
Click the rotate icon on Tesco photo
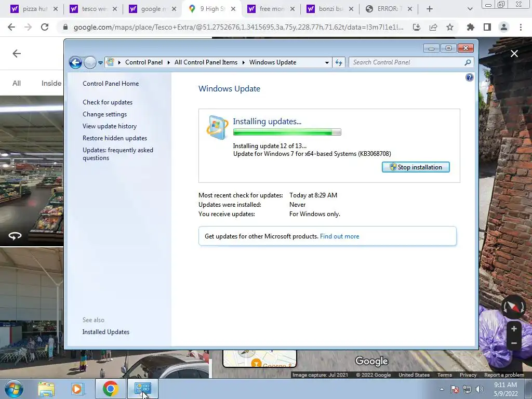point(15,235)
